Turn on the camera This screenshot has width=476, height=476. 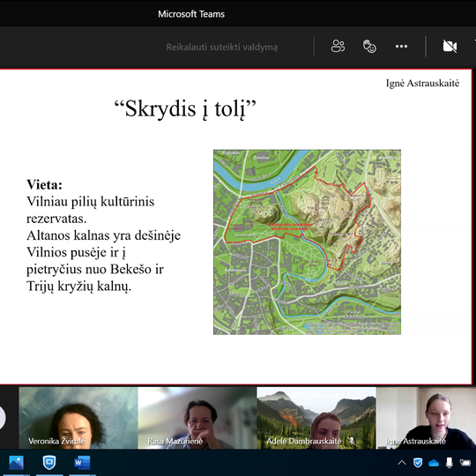click(450, 47)
